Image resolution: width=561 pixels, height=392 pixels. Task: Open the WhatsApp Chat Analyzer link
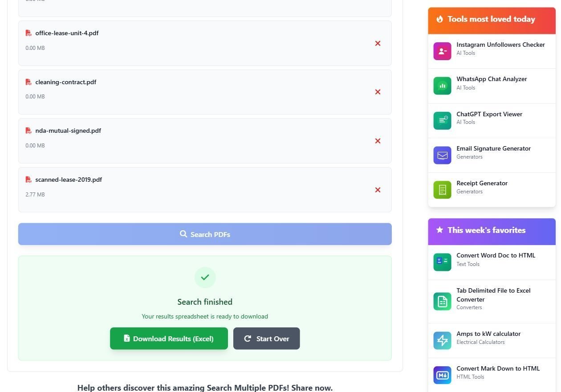pos(492,79)
